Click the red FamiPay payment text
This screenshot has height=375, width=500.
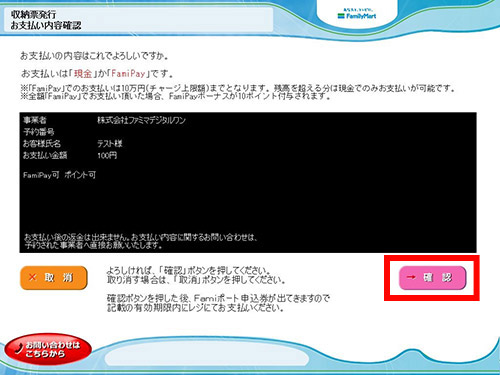click(x=128, y=73)
